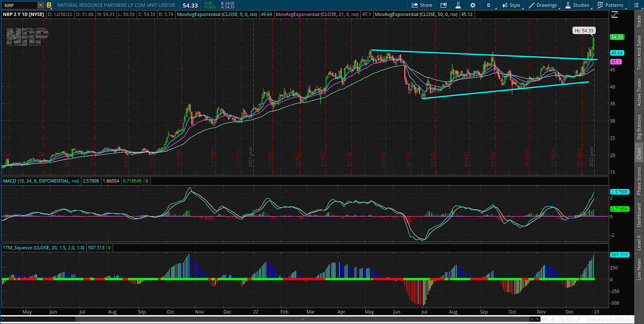Open the Phase Scores sidebar tab
The width and height of the screenshot is (644, 324).
[x=639, y=181]
